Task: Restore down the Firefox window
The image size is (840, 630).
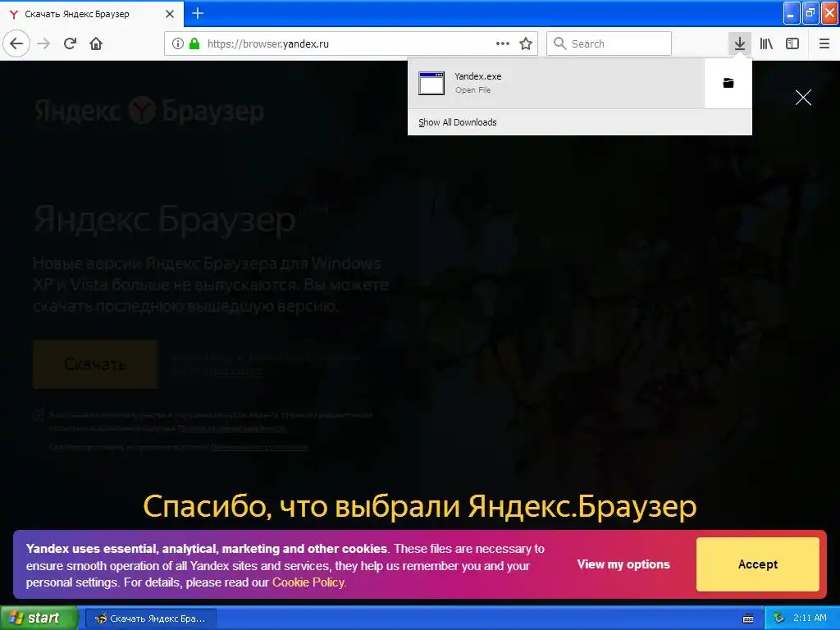Action: (810, 13)
